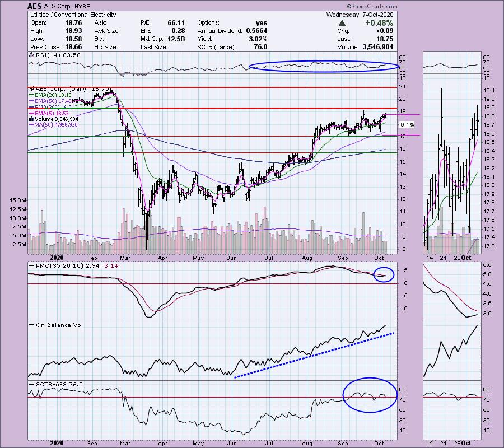Select the header SCTR (Large) value 76.0
Viewport: 504px width, 448px height.
pyautogui.click(x=260, y=47)
